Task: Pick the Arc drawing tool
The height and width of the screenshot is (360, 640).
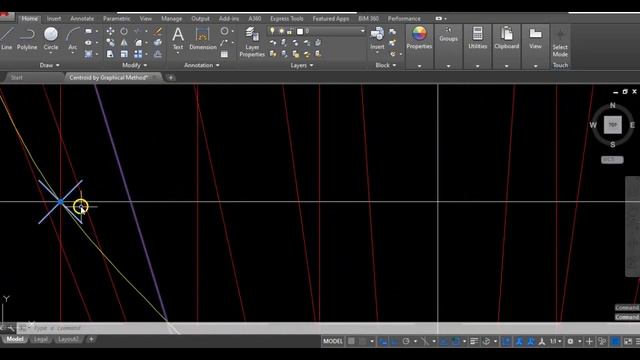Action: pos(72,39)
